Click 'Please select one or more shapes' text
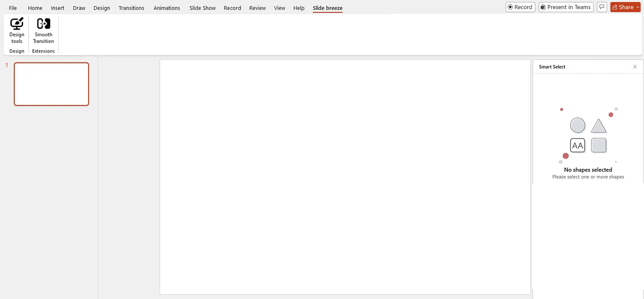 coord(588,177)
